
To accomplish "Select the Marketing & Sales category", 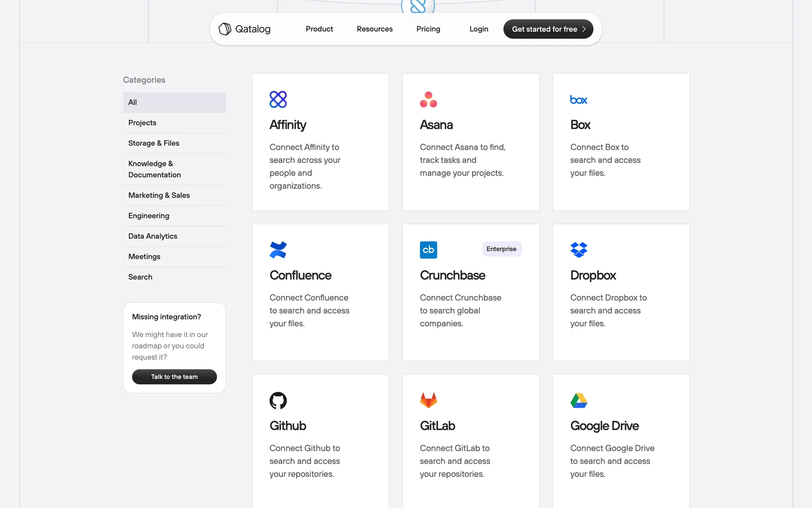I will coord(159,195).
